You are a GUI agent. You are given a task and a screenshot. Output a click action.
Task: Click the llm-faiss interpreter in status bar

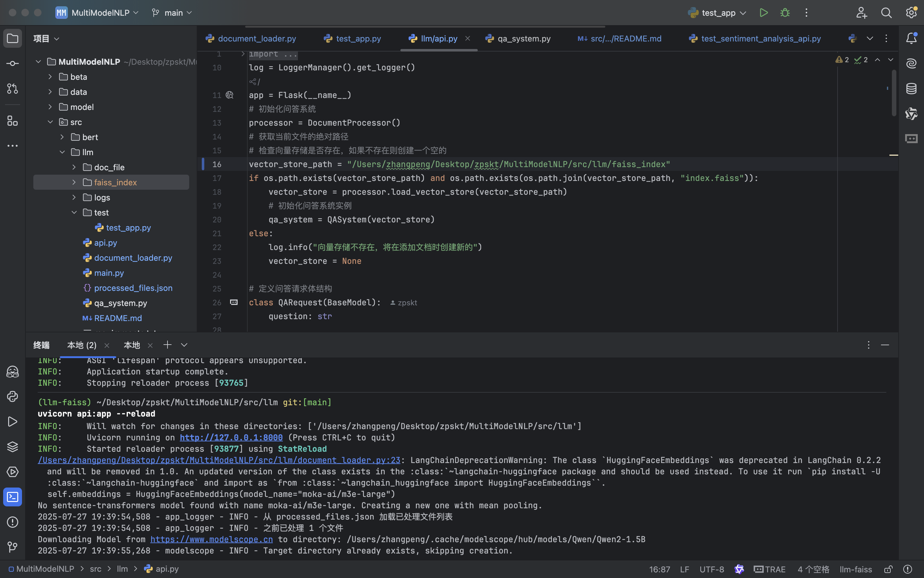tap(855, 569)
